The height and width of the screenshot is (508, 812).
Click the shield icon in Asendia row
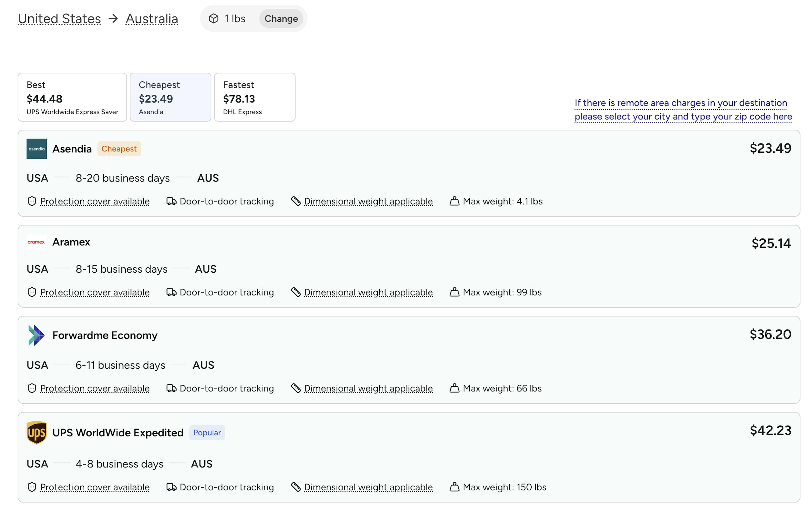[x=32, y=201]
